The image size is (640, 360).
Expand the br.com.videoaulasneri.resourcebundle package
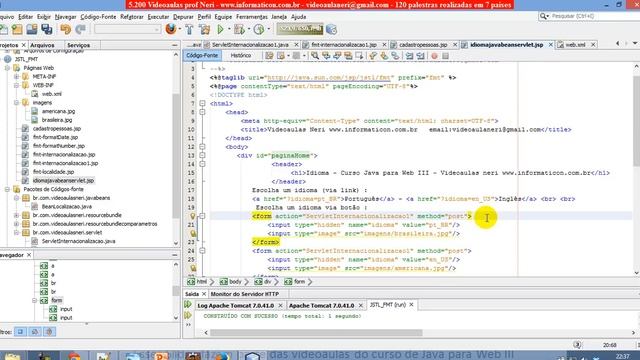(16, 215)
